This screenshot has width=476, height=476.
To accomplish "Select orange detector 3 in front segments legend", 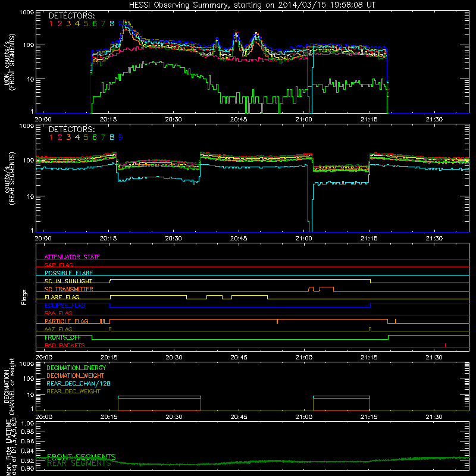I will (68, 24).
